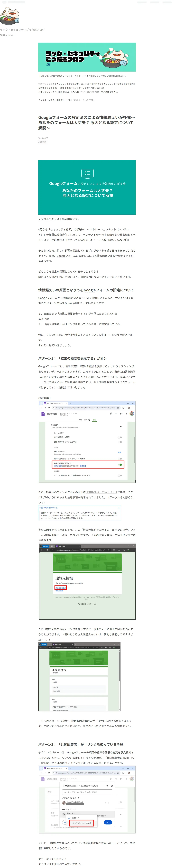Viewport: 174px width, 868px height.
Task: Click the ラック・セキュリティごった煮ブログ header banner image
Action: [x=87, y=57]
